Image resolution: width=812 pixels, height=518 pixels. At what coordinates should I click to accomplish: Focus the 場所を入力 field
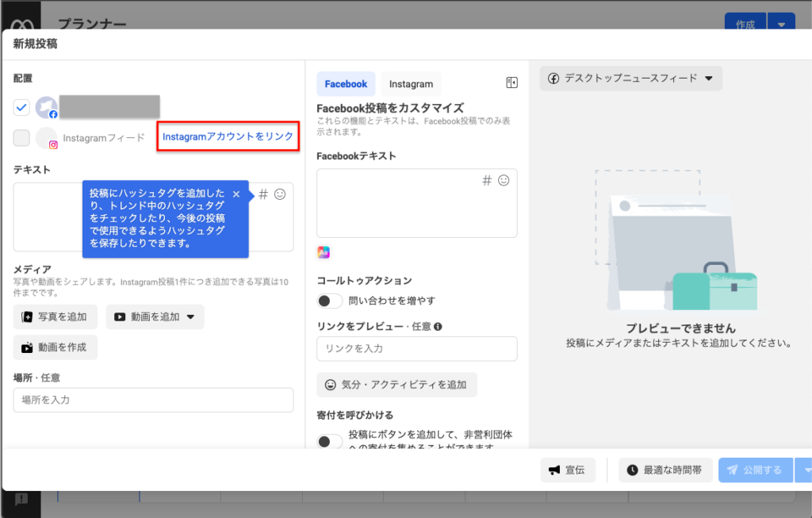tap(153, 400)
